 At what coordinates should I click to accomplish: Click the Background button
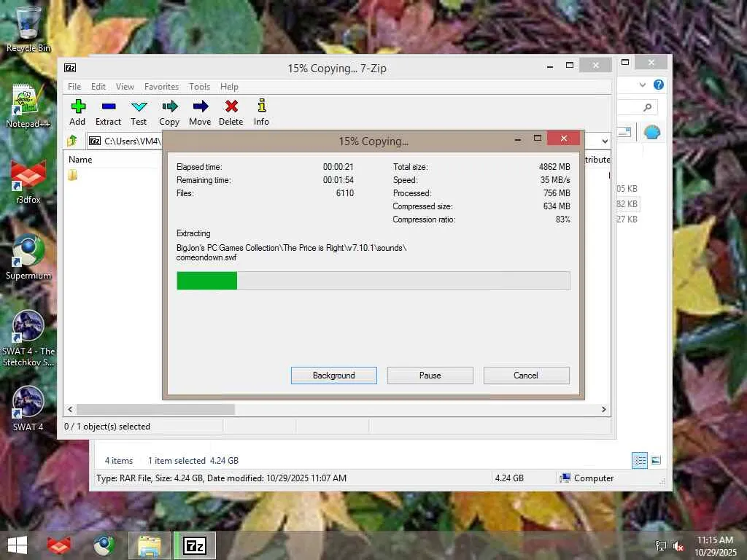[x=334, y=376]
